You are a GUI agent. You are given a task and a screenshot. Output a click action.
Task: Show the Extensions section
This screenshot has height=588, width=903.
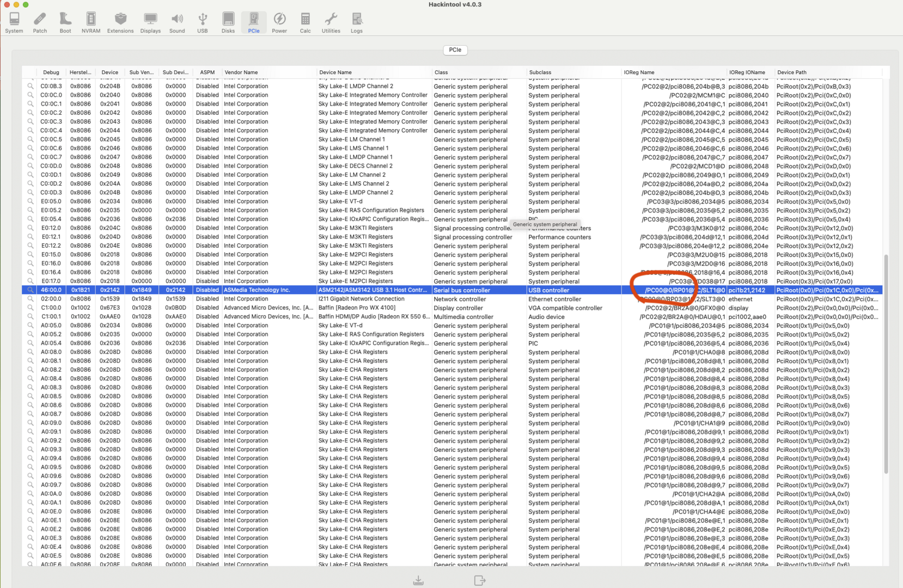point(120,23)
